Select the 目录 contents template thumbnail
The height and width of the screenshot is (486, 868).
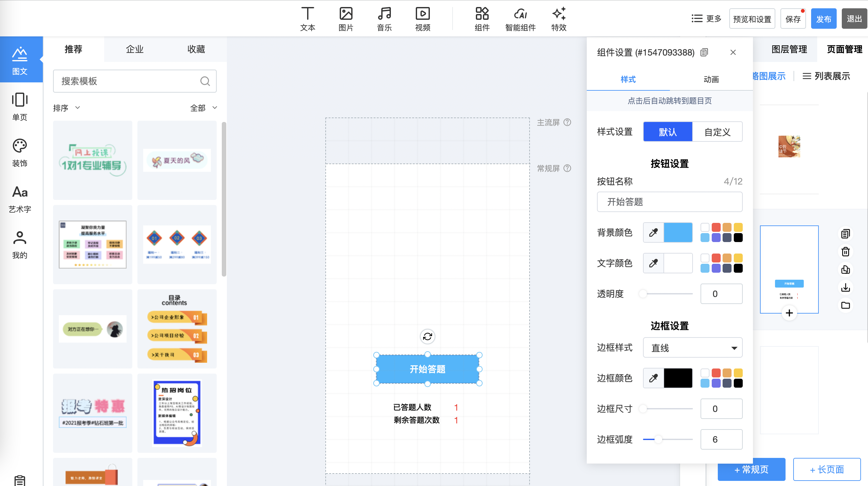tap(177, 329)
